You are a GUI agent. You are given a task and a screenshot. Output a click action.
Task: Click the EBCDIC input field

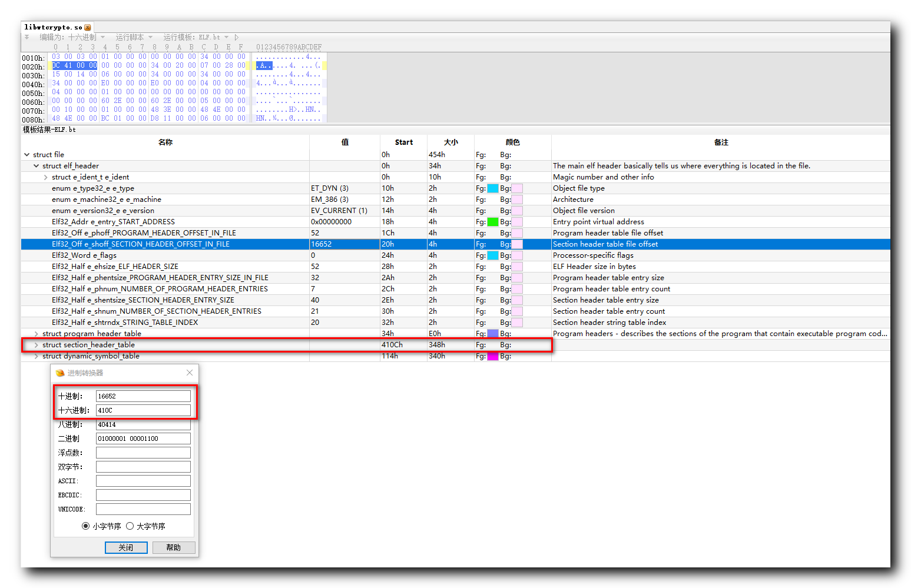pyautogui.click(x=143, y=495)
